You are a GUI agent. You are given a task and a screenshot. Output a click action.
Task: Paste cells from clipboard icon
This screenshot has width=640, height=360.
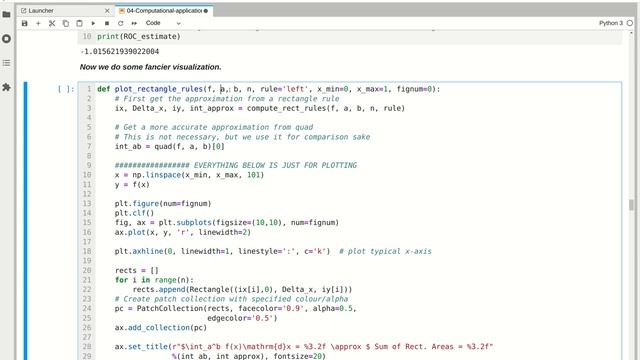tap(79, 23)
